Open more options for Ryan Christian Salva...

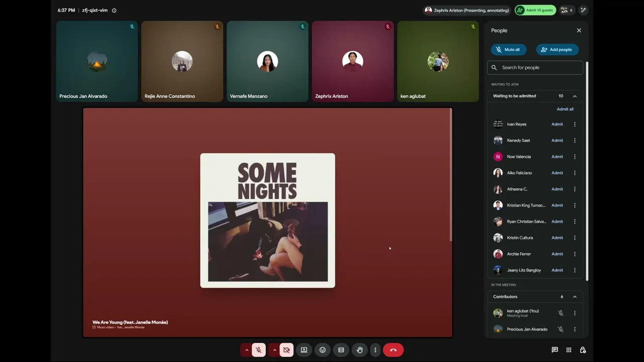point(575,221)
